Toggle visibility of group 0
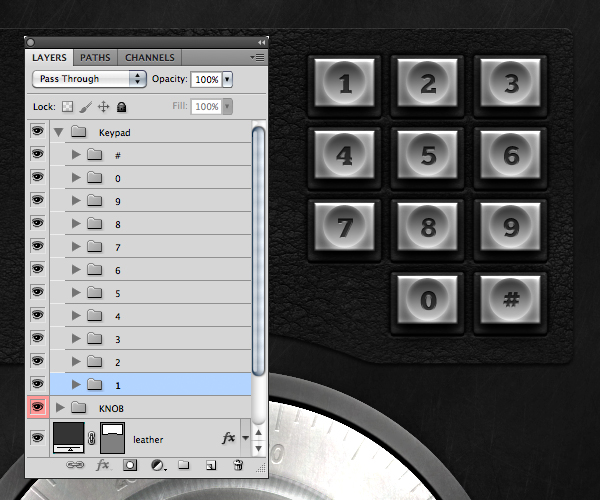 tap(38, 177)
